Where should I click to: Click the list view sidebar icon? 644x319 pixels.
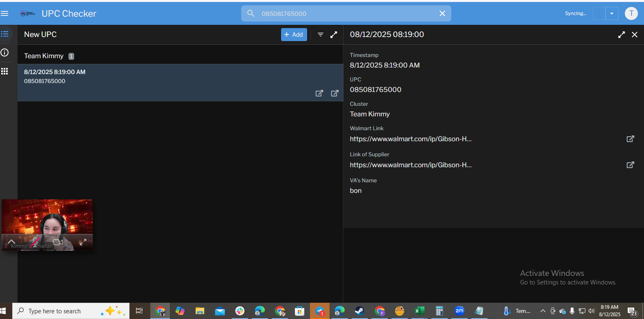click(5, 34)
